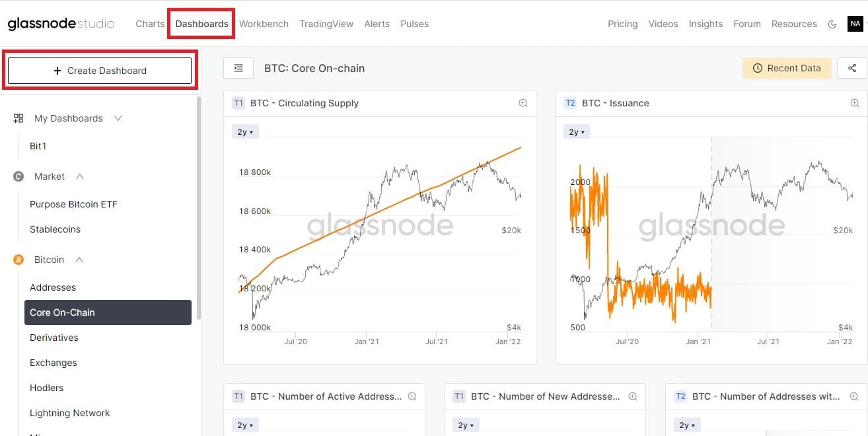Open the Addresses dashboard
The height and width of the screenshot is (436, 868).
[53, 287]
